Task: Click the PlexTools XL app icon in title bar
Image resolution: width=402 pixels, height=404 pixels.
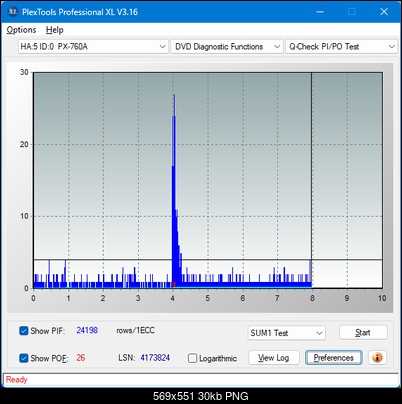Action: (x=12, y=12)
